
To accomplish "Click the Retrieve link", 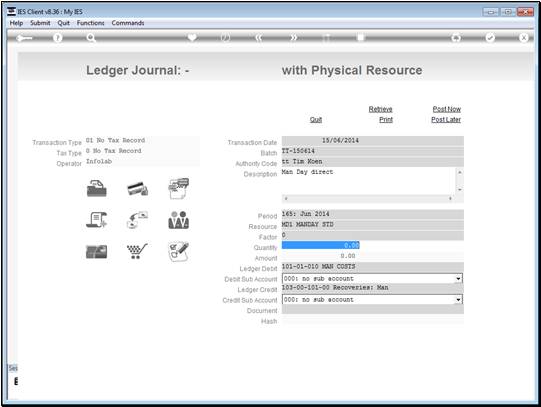I will coord(380,109).
